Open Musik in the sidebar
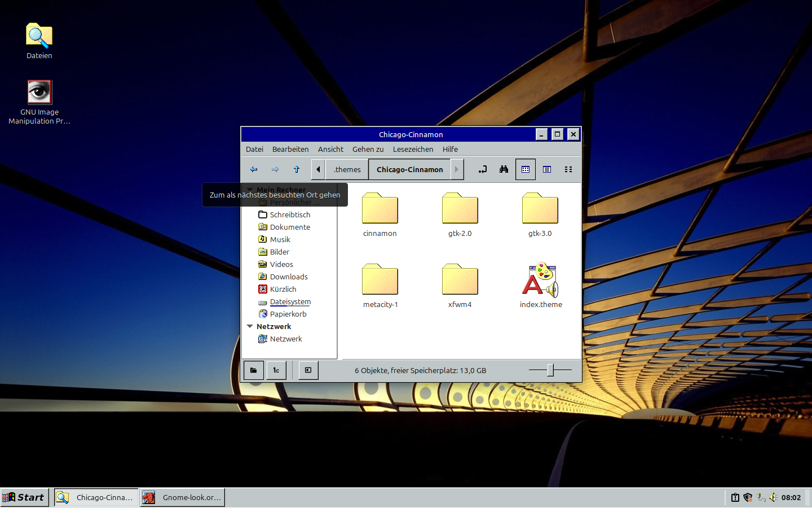The image size is (812, 508). (280, 240)
